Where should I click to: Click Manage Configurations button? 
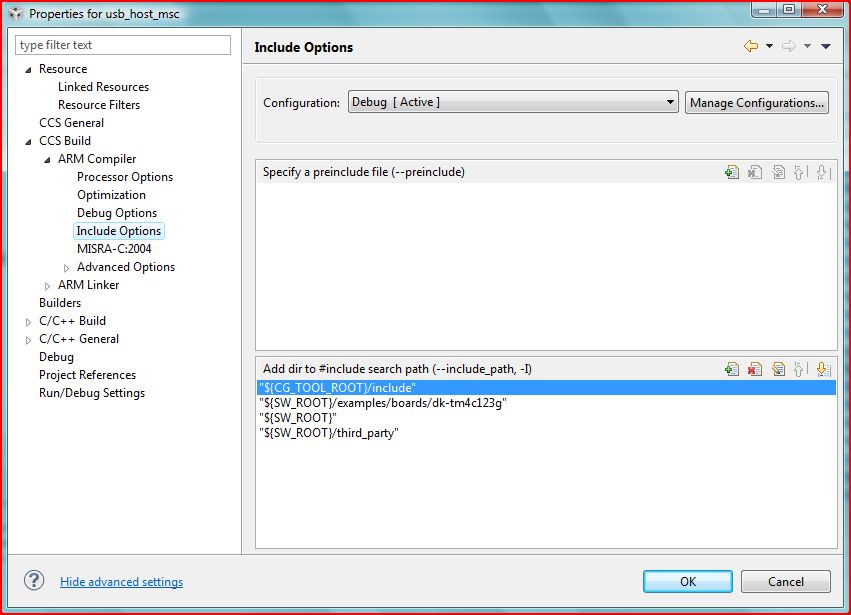click(757, 102)
